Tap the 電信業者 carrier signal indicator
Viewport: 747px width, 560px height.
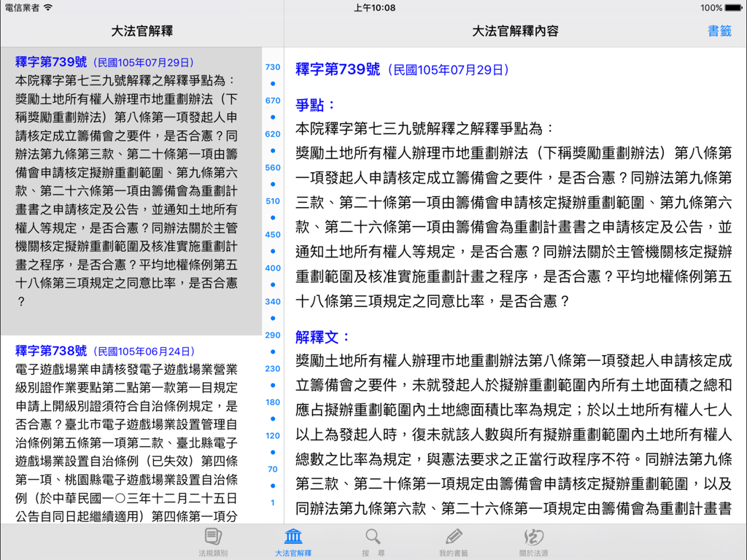point(22,7)
